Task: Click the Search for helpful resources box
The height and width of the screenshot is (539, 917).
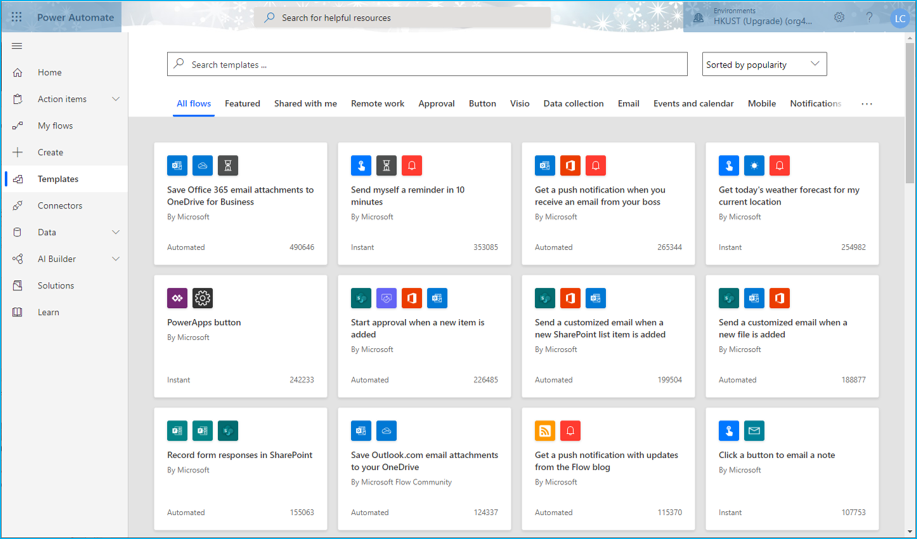Action: pos(402,18)
